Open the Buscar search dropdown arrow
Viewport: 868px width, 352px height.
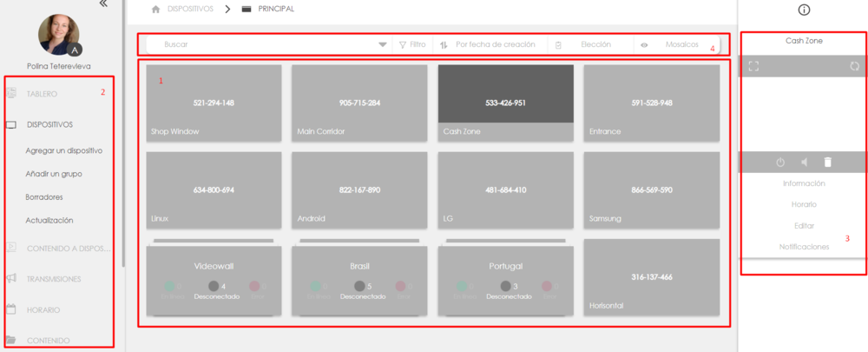pyautogui.click(x=383, y=44)
